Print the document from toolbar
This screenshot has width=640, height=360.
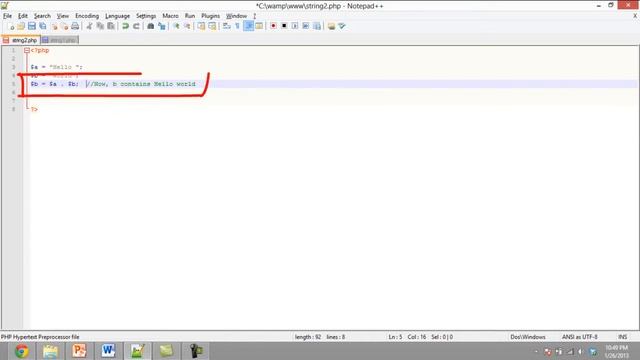pyautogui.click(x=75, y=26)
